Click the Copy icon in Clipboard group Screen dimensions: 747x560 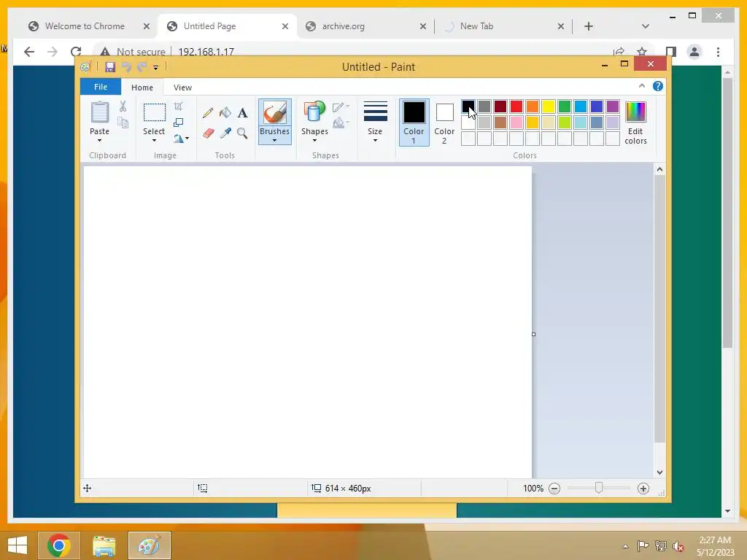[x=123, y=122]
